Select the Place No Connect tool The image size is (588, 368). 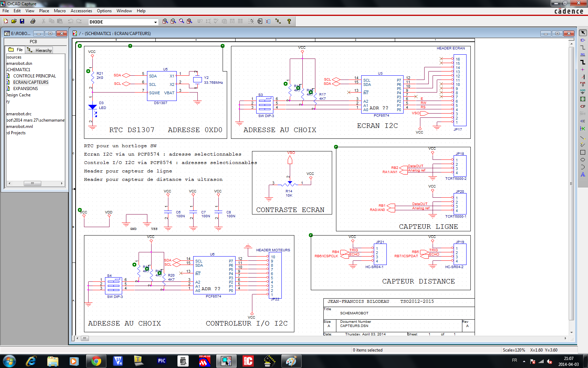(583, 129)
